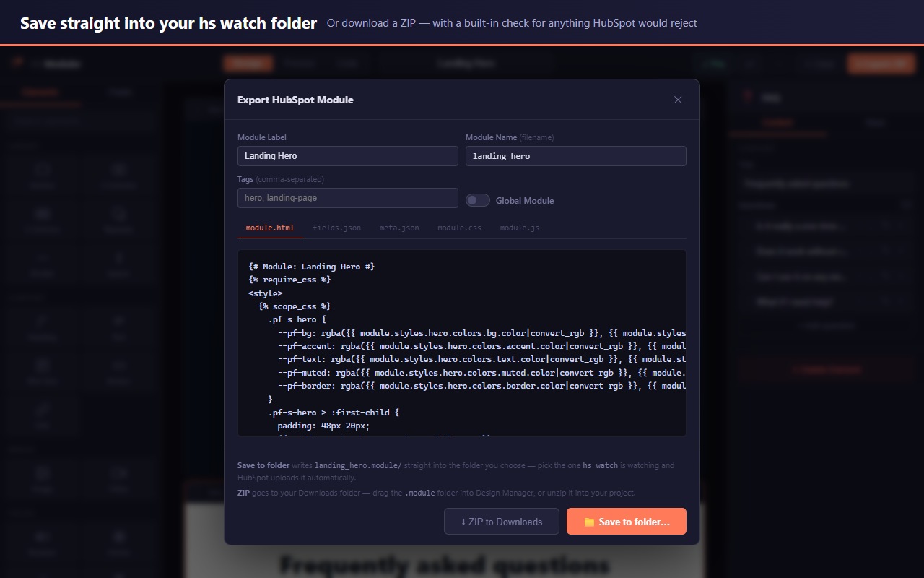Click the .pf-s-hero { selector line
This screenshot has width=924, height=578.
(x=297, y=319)
